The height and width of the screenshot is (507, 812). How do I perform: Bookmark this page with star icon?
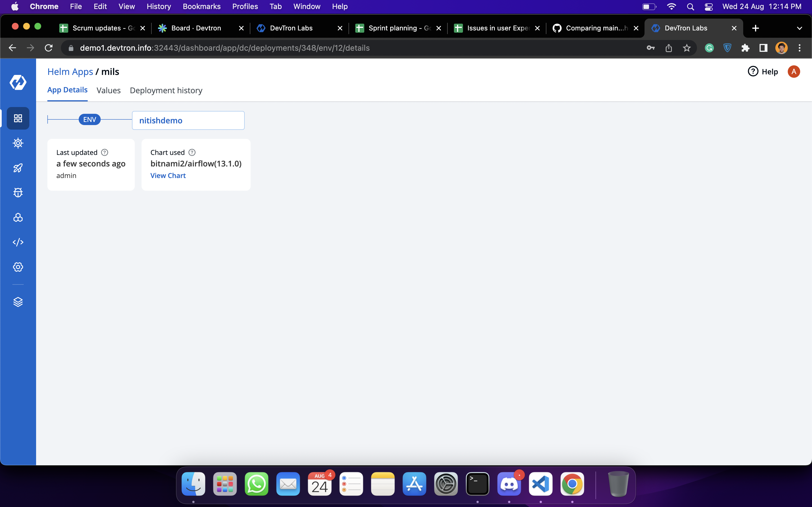click(687, 48)
